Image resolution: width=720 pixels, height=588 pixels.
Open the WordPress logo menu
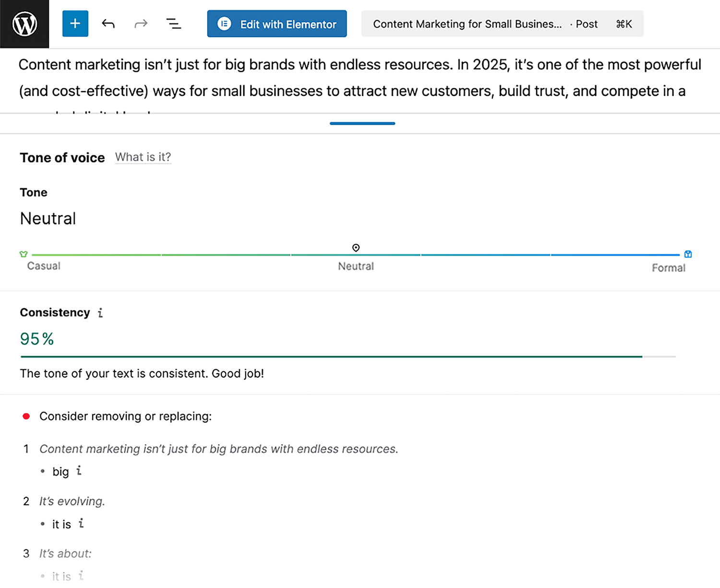coord(24,24)
